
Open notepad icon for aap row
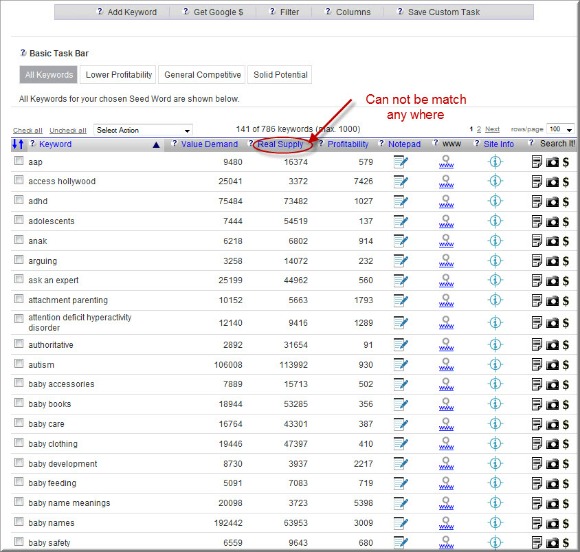401,162
